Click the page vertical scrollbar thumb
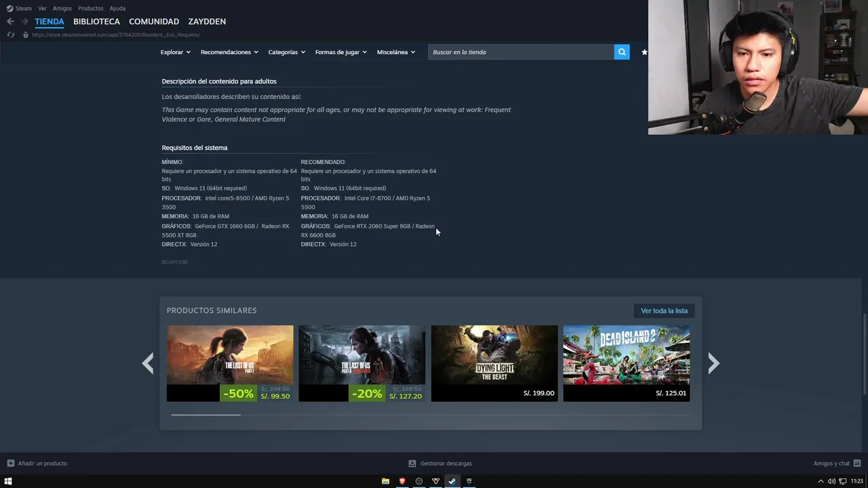The image size is (868, 488). click(x=865, y=354)
